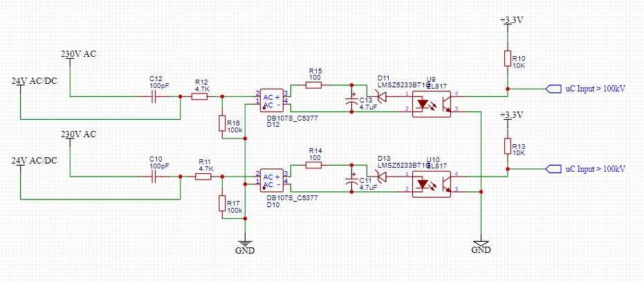This screenshot has height=282, width=644.
Task: Select optocoupler U10 symbol
Action: (x=431, y=184)
